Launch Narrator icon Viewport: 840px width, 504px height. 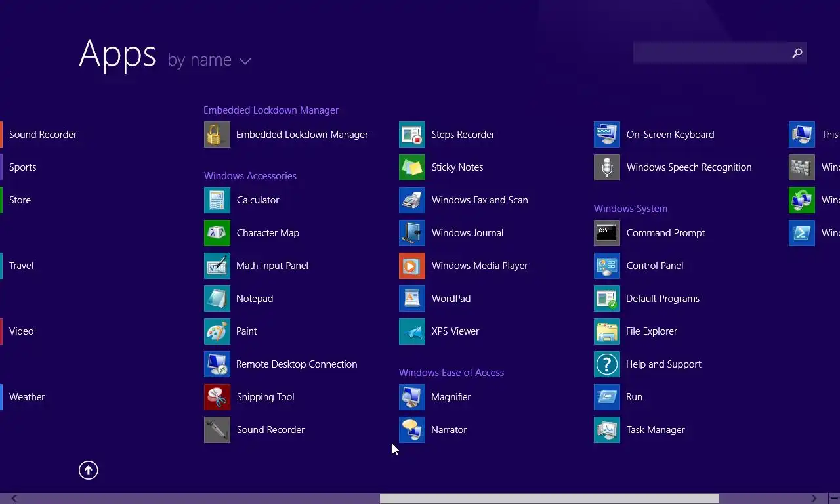(412, 430)
